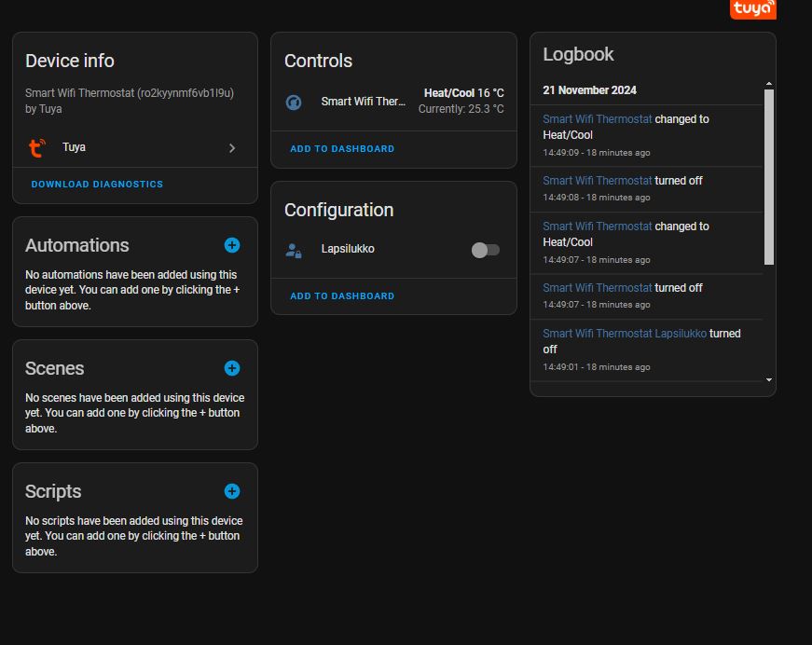Click the Tuya logo badge

point(752,8)
